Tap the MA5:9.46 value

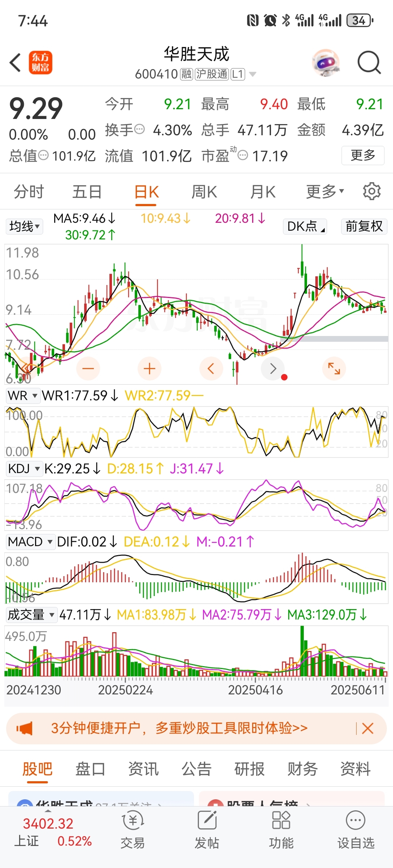click(85, 218)
